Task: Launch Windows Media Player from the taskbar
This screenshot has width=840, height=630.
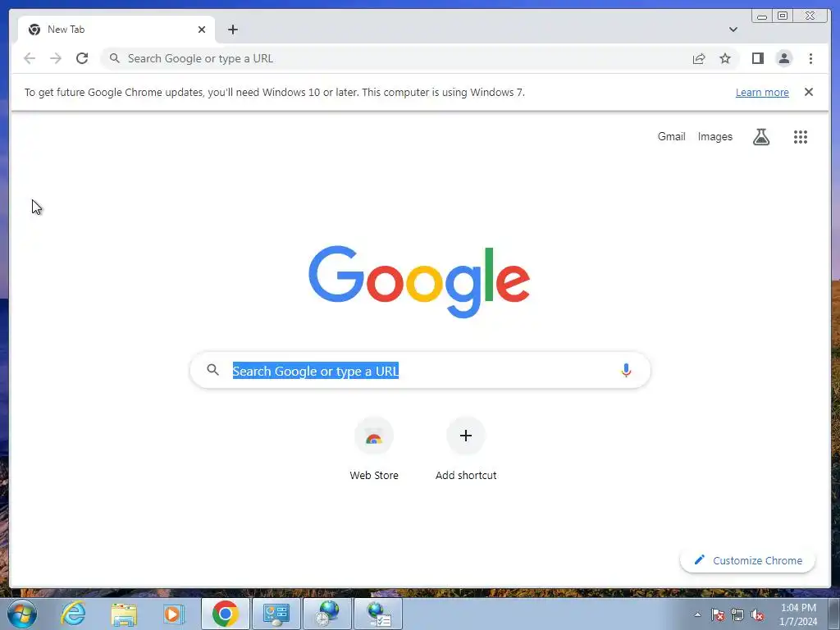Action: click(x=173, y=614)
